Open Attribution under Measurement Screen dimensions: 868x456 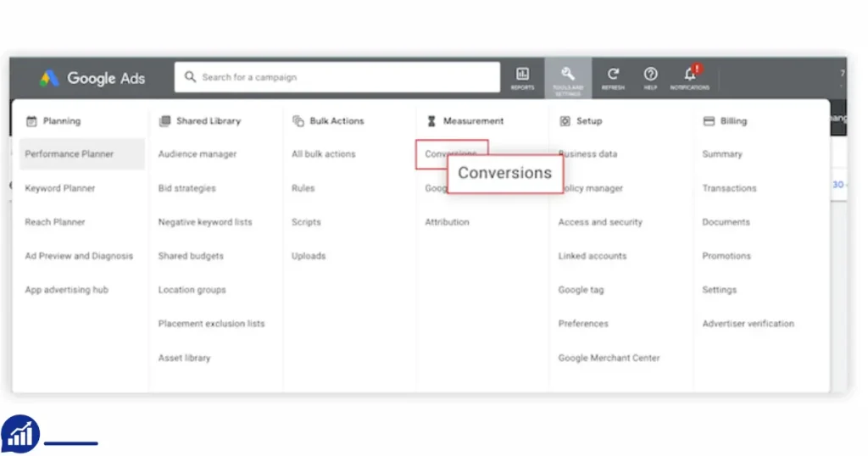447,222
